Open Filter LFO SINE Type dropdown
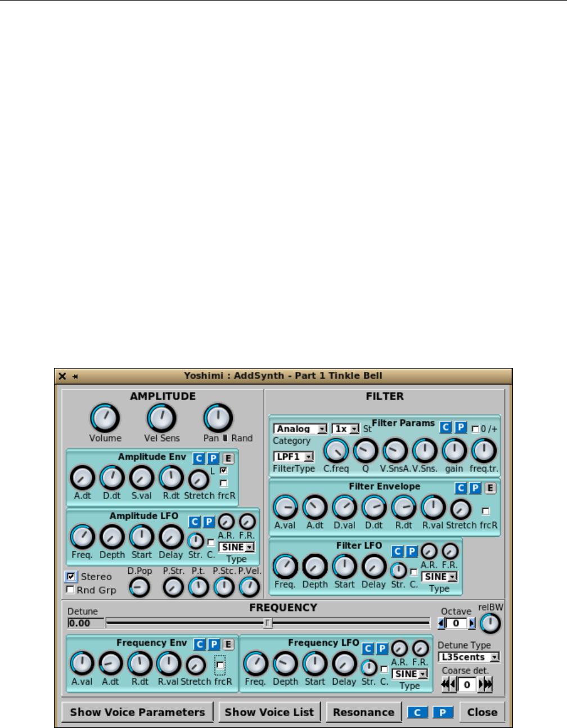Screen dimensions: 567x728 click(439, 577)
